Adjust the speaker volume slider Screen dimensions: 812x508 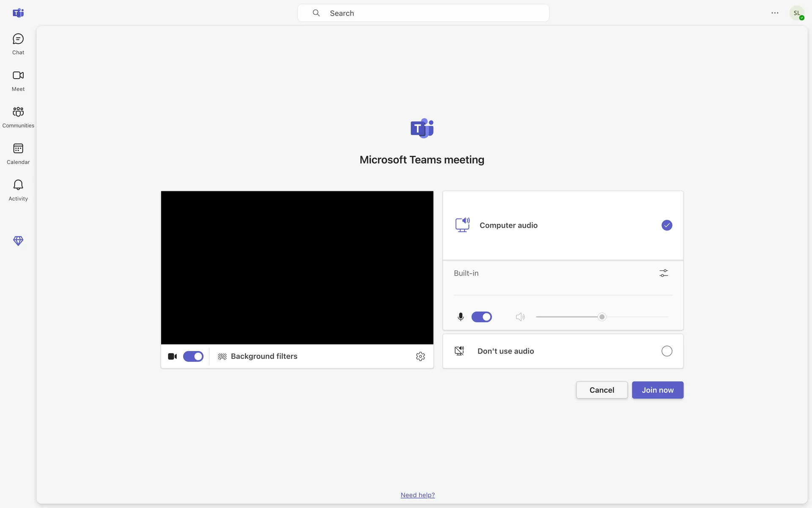pos(602,317)
